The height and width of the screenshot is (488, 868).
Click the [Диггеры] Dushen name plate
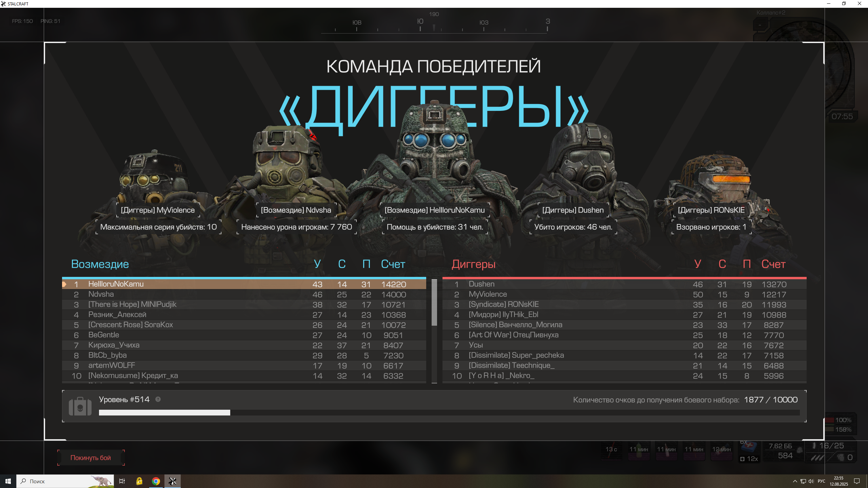tap(573, 210)
